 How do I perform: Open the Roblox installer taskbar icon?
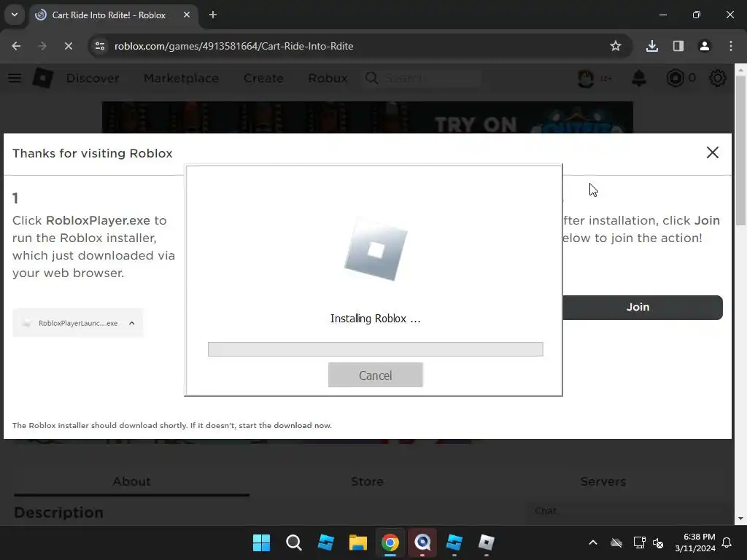coord(486,542)
